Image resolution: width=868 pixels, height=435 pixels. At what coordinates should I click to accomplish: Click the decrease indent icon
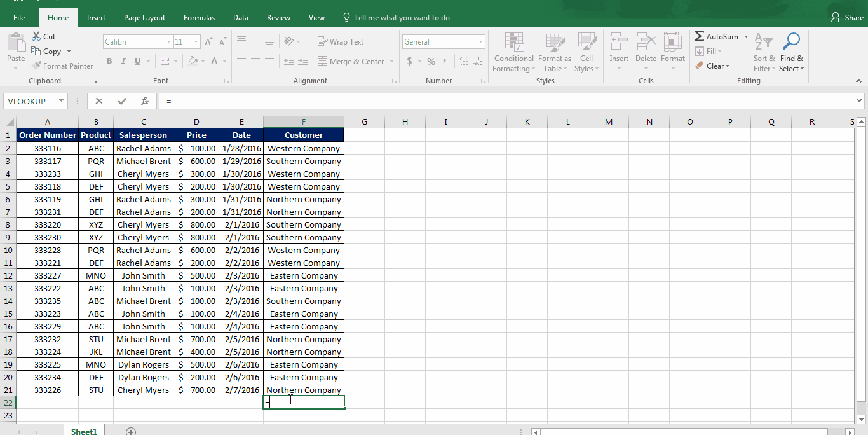(x=289, y=61)
